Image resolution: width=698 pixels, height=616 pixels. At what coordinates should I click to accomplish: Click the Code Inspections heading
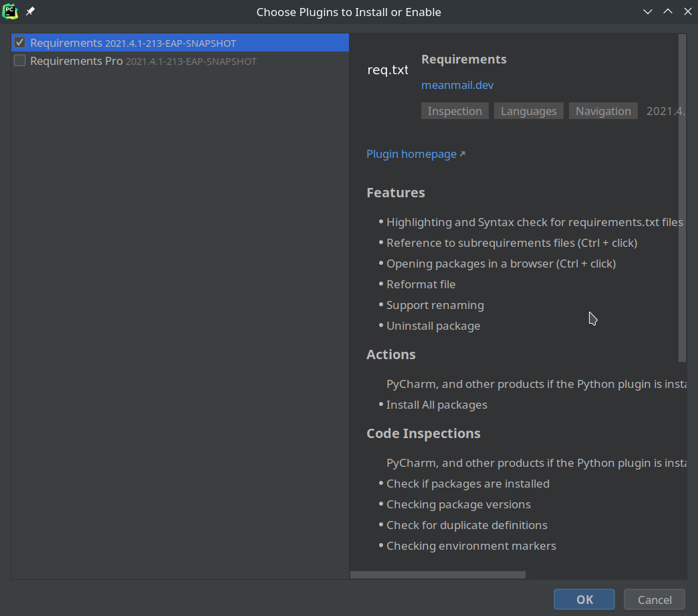(423, 433)
